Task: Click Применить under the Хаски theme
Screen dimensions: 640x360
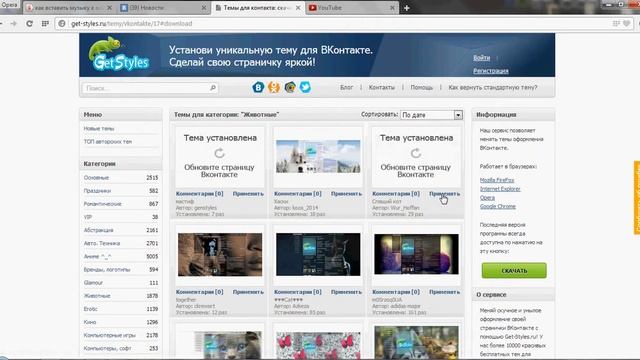Action: (x=346, y=194)
